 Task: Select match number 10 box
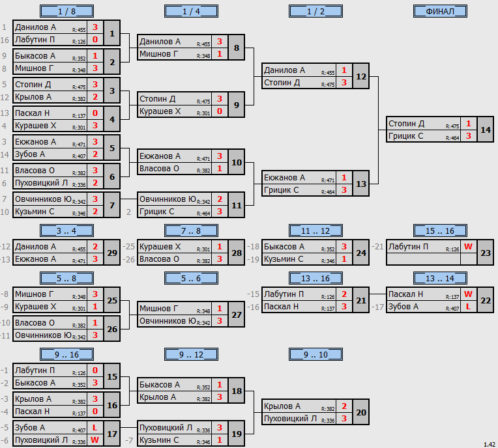[237, 162]
